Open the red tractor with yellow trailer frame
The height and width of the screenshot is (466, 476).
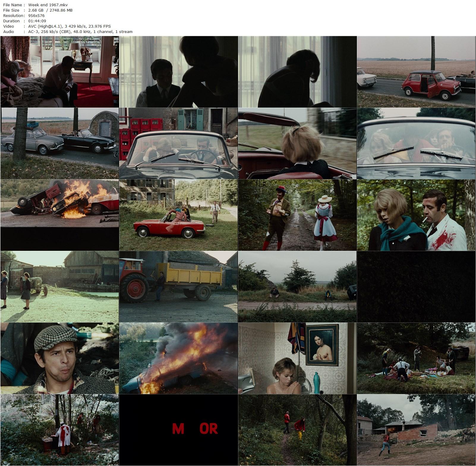178,286
